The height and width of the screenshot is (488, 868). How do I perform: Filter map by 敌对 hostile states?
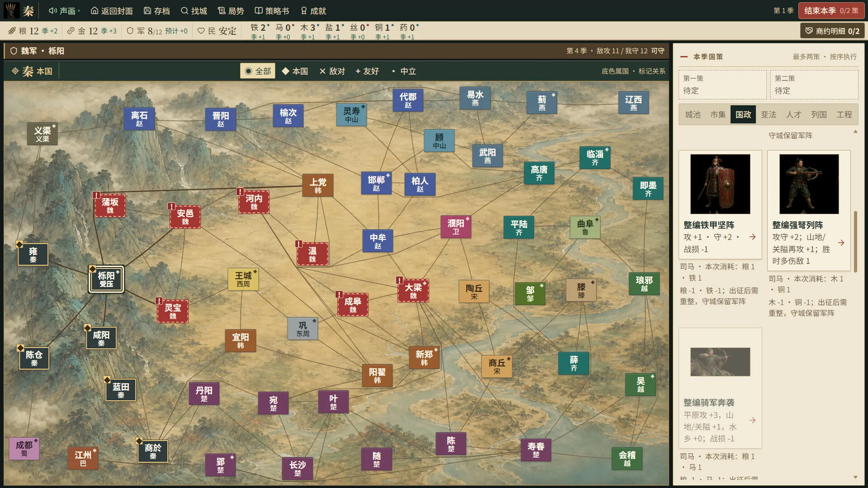(x=332, y=71)
